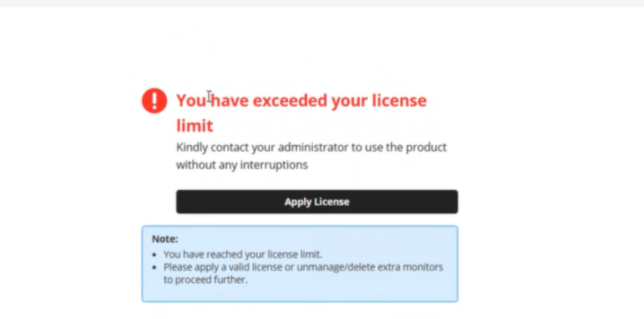Select the "Kindly contact your administrator" text line

pyautogui.click(x=311, y=148)
